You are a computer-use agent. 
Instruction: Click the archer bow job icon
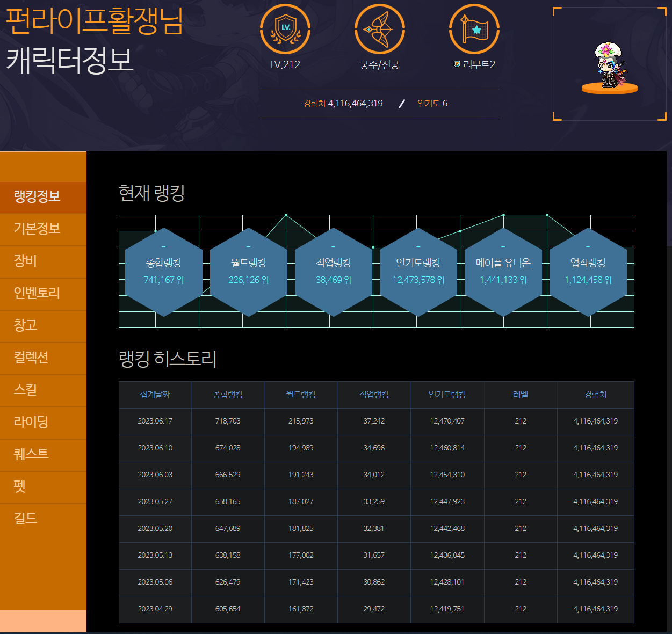click(x=380, y=29)
